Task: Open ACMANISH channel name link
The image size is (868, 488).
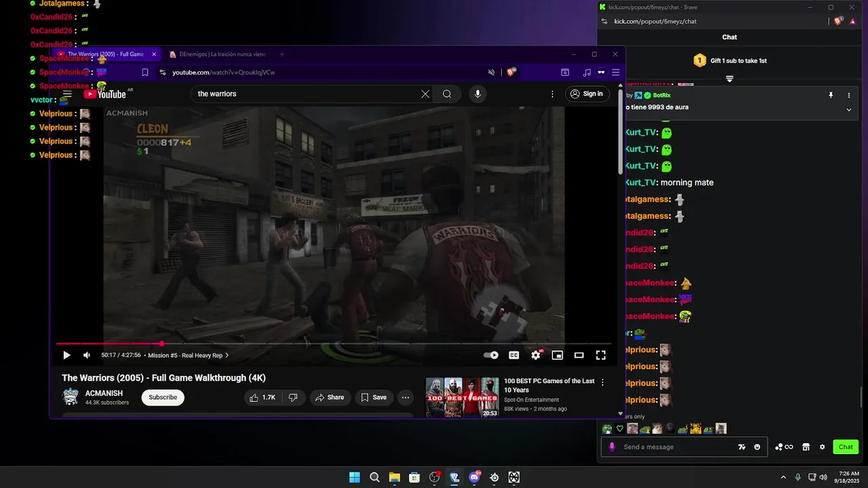Action: (x=104, y=393)
